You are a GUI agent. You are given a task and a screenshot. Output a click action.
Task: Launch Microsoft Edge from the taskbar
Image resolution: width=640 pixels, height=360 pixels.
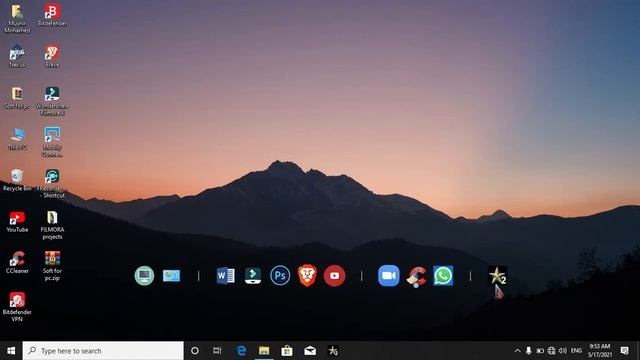241,351
